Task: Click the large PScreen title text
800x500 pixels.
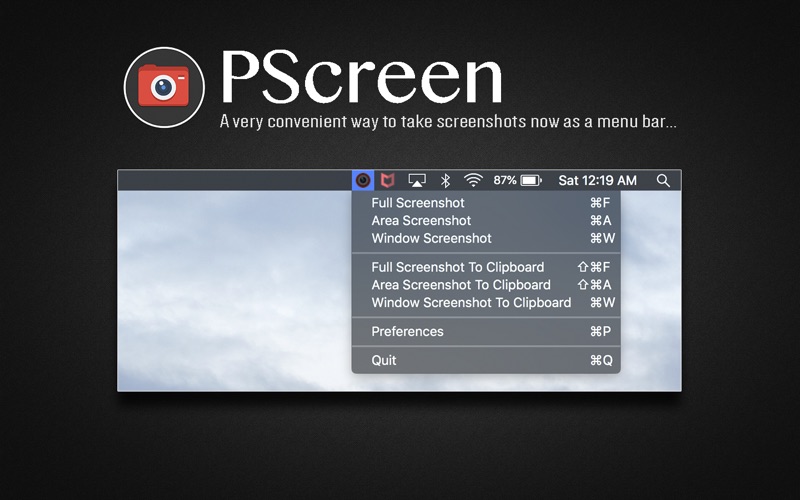Action: (362, 77)
